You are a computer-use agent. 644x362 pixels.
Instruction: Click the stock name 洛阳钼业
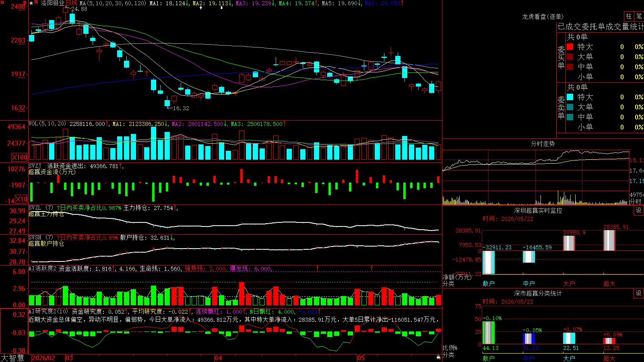coord(53,3)
